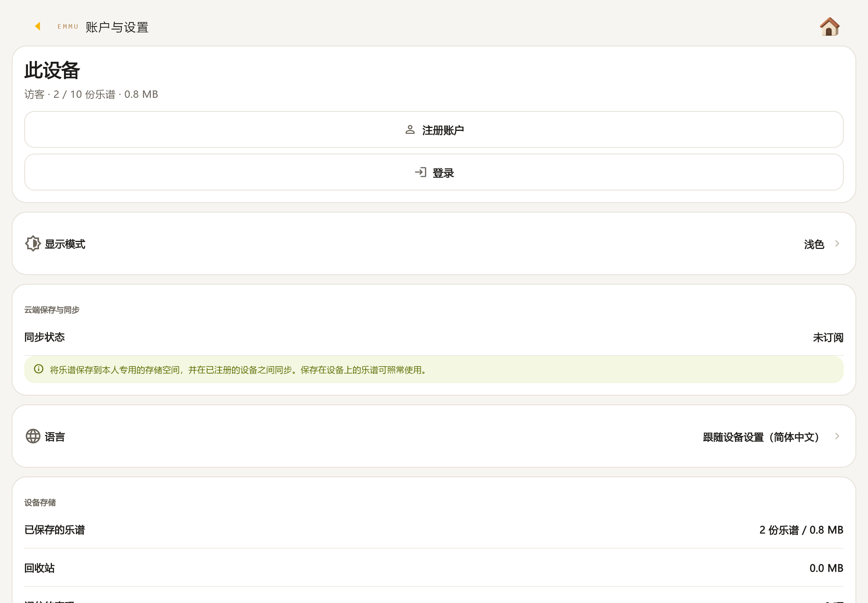Screen dimensions: 868x603
Task: Click the 回收站 row label
Action: 40,568
